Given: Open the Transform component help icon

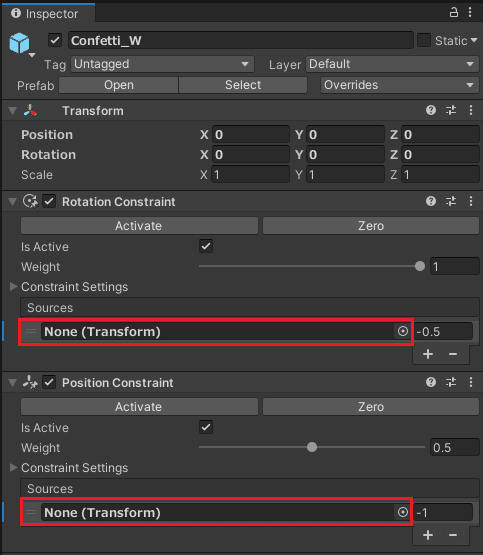Looking at the screenshot, I should 431,110.
